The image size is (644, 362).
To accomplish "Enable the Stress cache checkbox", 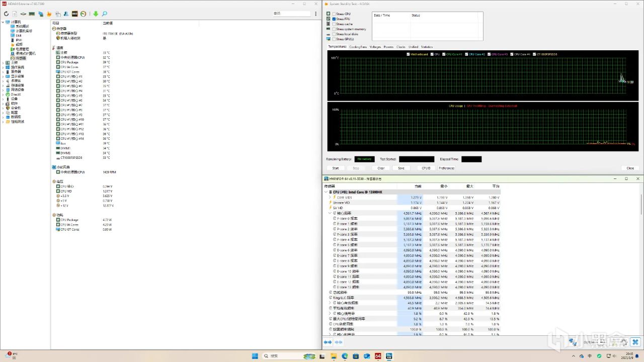I will [x=334, y=24].
